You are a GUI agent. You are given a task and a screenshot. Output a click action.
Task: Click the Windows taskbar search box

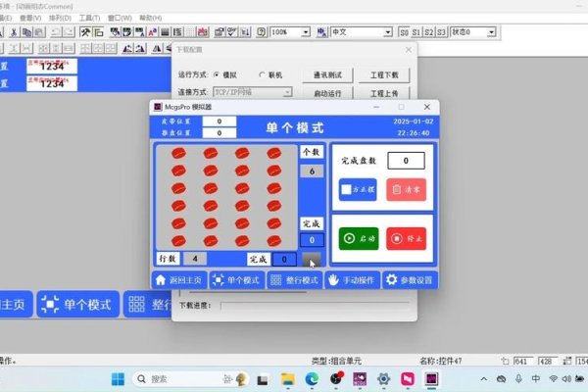(x=190, y=379)
